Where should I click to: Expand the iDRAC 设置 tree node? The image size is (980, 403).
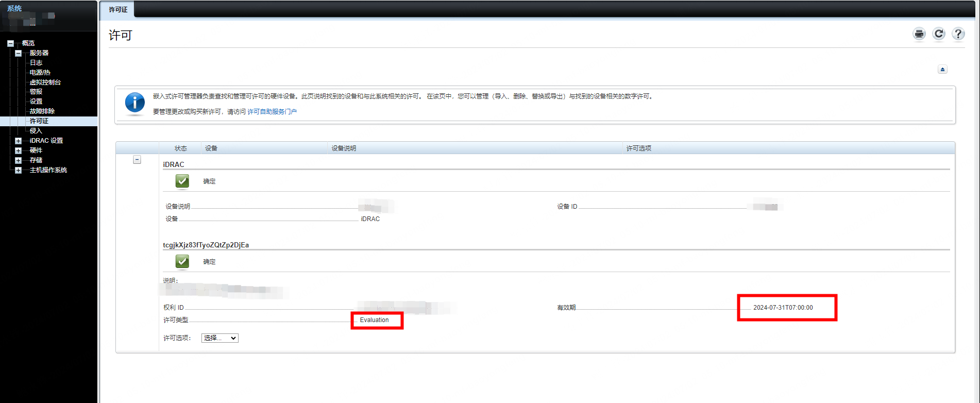(x=18, y=141)
